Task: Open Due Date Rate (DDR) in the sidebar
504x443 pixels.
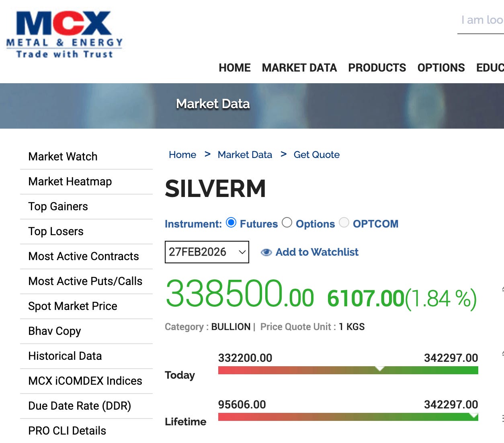Action: 86,406
